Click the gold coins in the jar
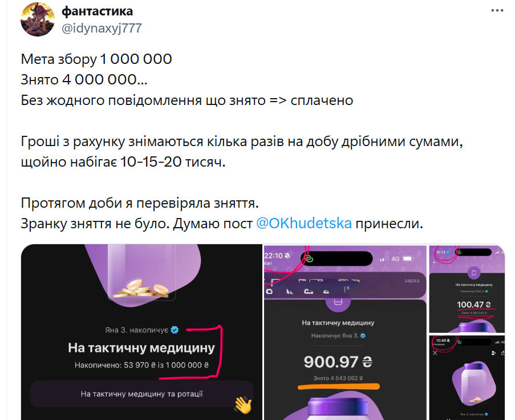The height and width of the screenshot is (420, 515). pyautogui.click(x=140, y=289)
